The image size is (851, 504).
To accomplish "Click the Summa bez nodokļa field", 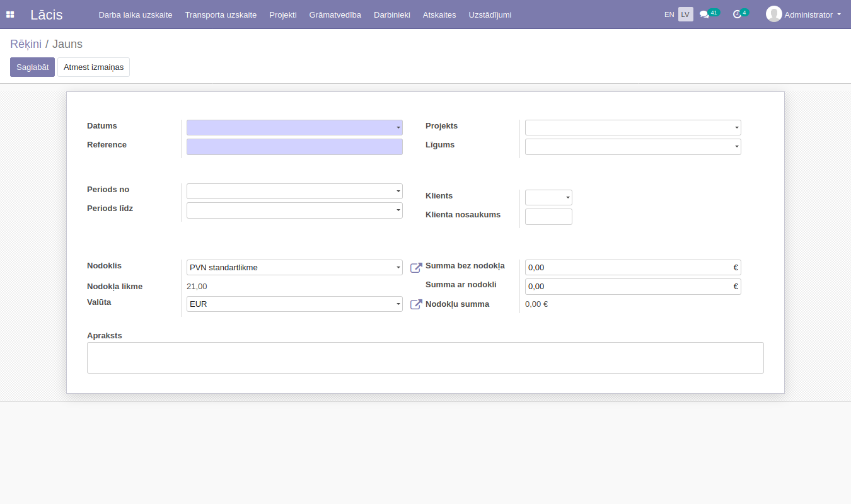I will point(628,268).
